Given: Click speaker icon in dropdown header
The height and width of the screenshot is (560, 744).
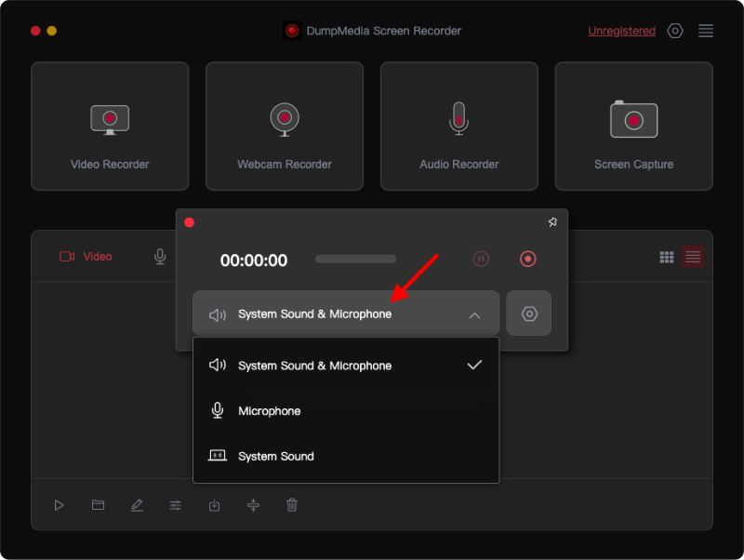Looking at the screenshot, I should (x=218, y=315).
